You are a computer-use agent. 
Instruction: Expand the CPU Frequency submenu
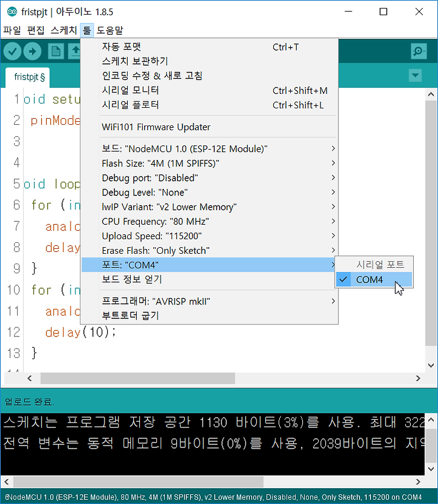[x=209, y=221]
